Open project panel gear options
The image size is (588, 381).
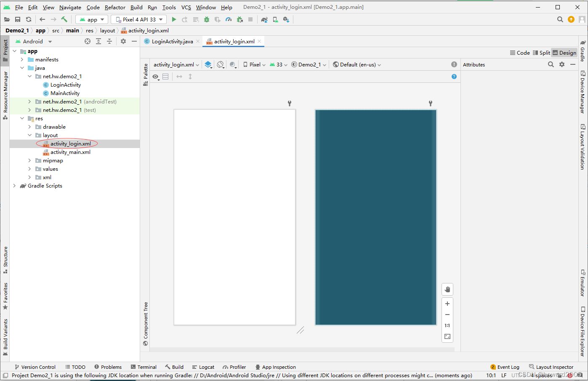[x=123, y=41]
